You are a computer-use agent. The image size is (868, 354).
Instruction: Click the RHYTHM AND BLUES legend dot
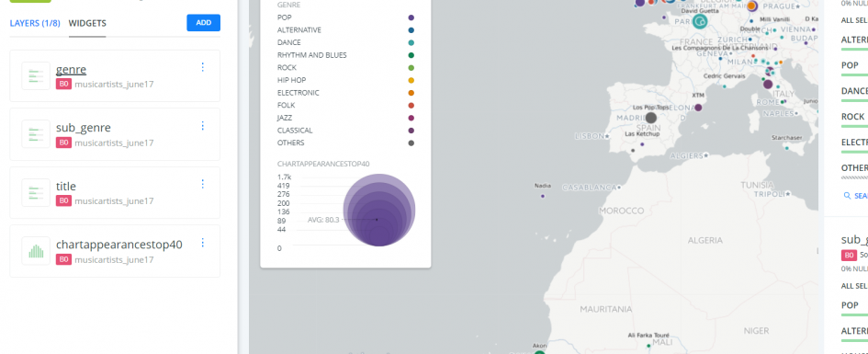coord(411,55)
